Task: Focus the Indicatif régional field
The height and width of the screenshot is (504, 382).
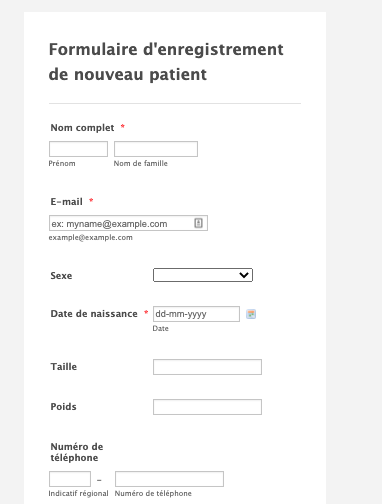Action: [70, 479]
